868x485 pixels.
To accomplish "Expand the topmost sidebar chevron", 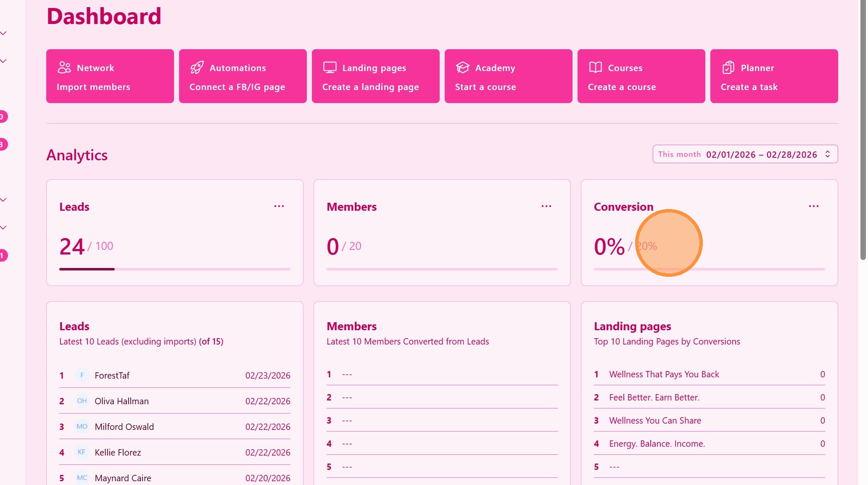I will tap(3, 33).
